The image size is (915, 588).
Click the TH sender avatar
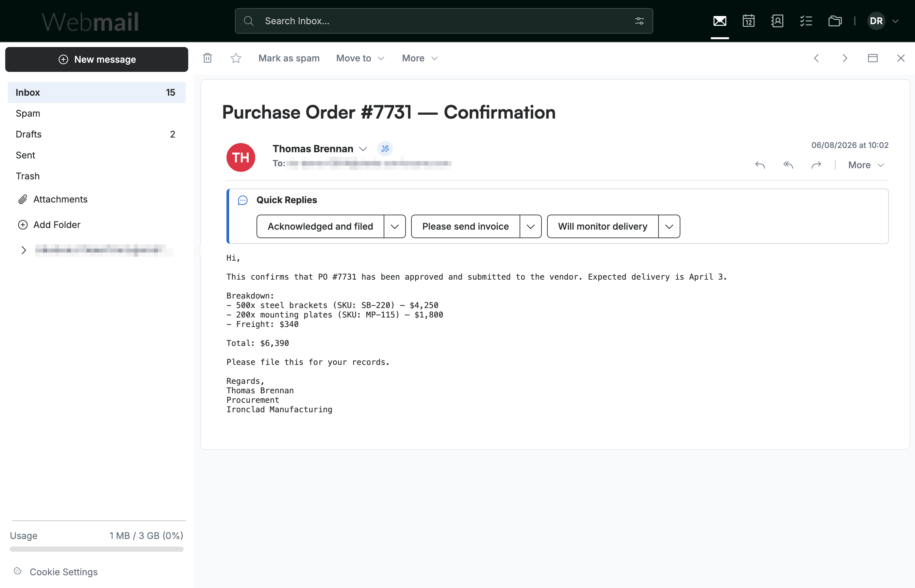[x=241, y=157]
